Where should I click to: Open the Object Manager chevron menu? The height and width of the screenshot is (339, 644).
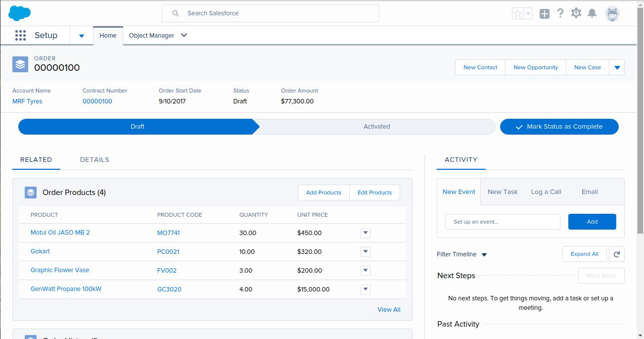(x=184, y=36)
